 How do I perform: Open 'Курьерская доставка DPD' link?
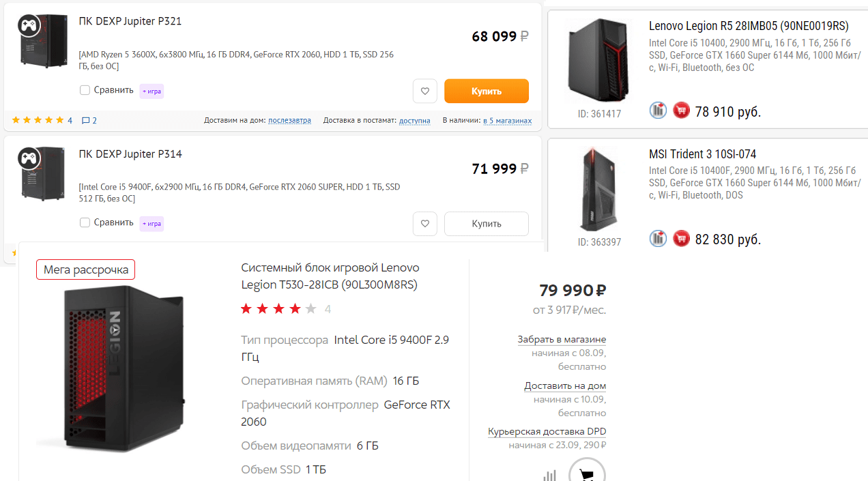click(547, 431)
